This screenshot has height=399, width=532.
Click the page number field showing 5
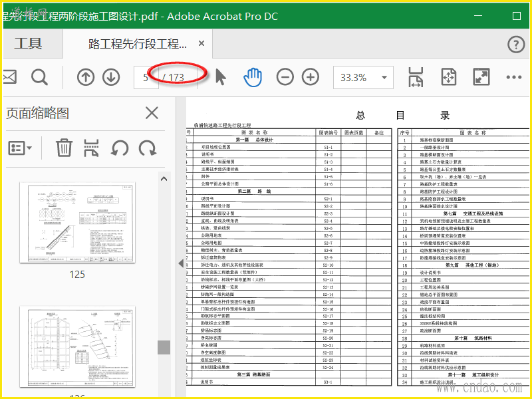146,77
